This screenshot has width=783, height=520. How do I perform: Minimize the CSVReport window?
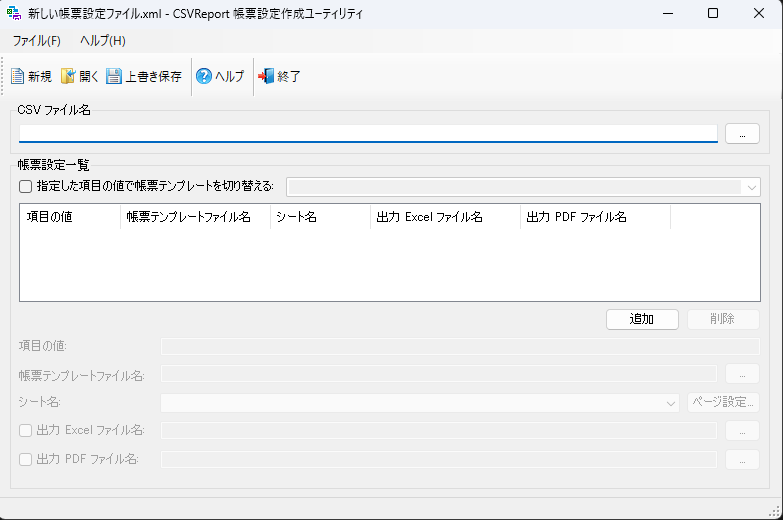(x=668, y=13)
